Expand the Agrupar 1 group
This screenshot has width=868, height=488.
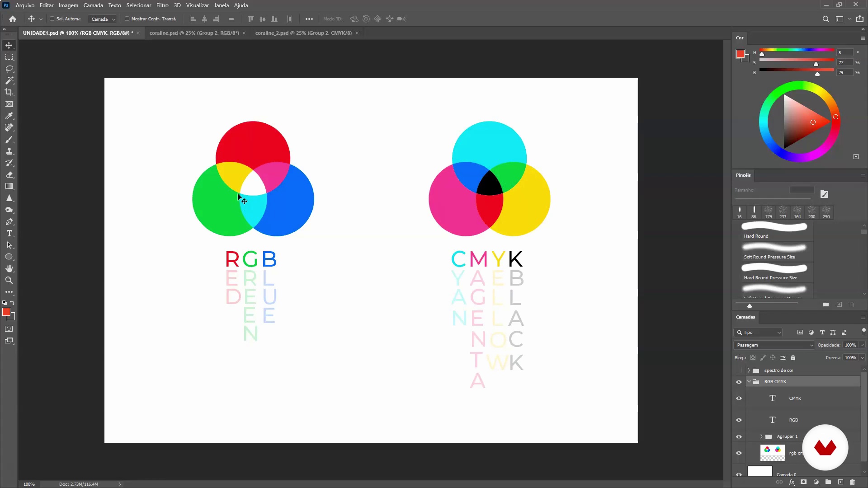(761, 437)
